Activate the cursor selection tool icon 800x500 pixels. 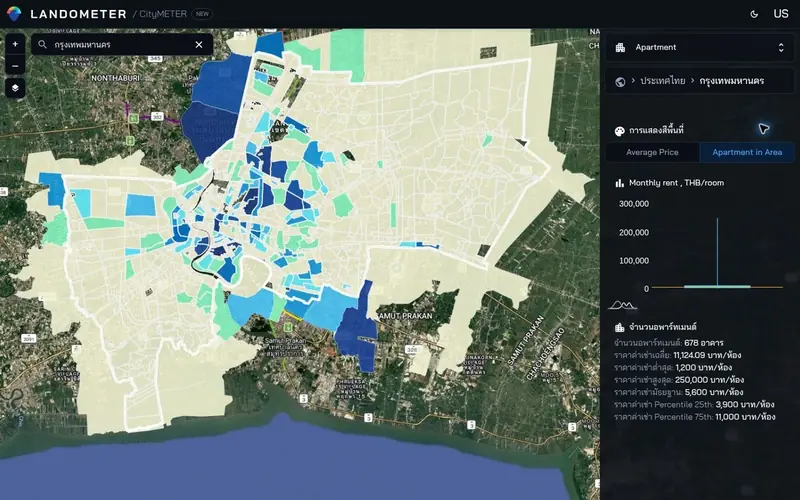click(x=764, y=129)
